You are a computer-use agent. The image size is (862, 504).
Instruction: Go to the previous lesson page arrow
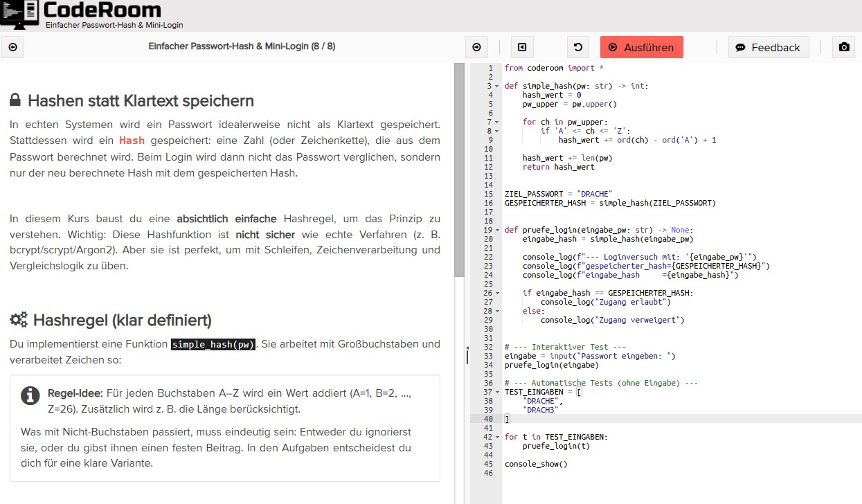(13, 47)
